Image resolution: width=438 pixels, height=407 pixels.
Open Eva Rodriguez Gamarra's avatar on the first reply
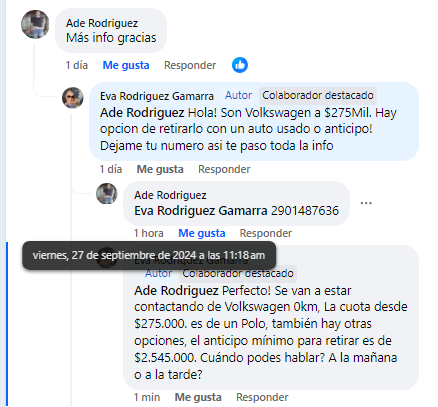pos(73,98)
